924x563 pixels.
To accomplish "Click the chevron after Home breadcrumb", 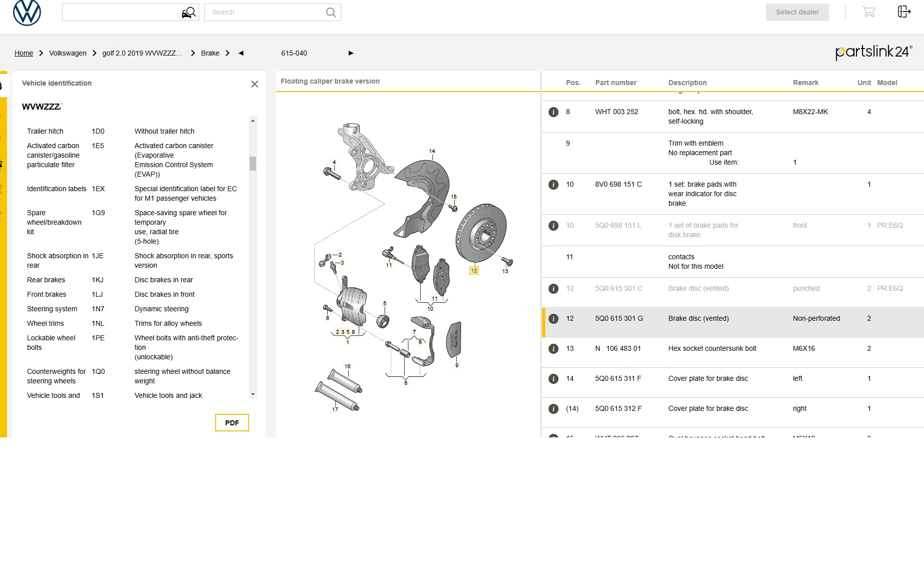I will click(41, 53).
